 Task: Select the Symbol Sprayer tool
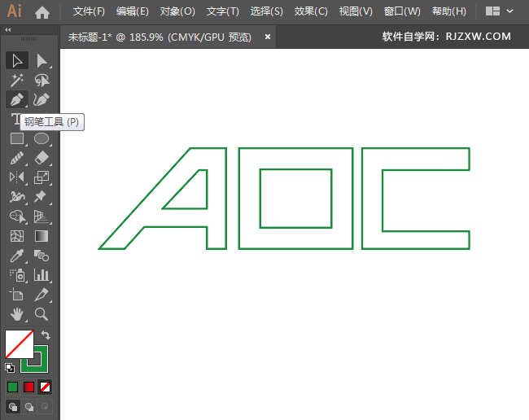click(x=17, y=275)
